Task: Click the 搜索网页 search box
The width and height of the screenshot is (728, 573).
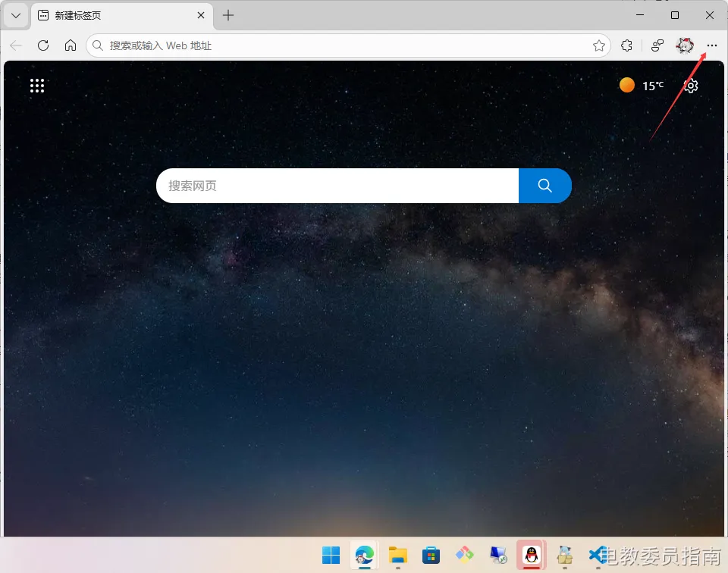Action: click(x=337, y=186)
